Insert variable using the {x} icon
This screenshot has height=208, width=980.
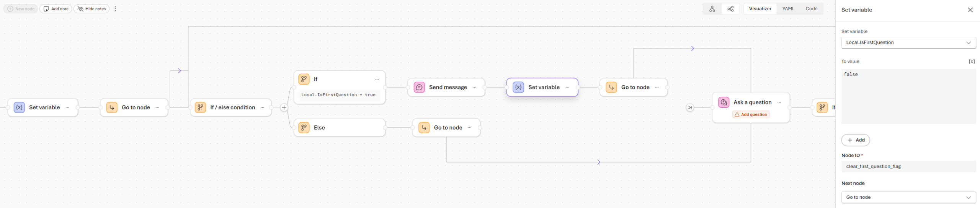point(971,62)
